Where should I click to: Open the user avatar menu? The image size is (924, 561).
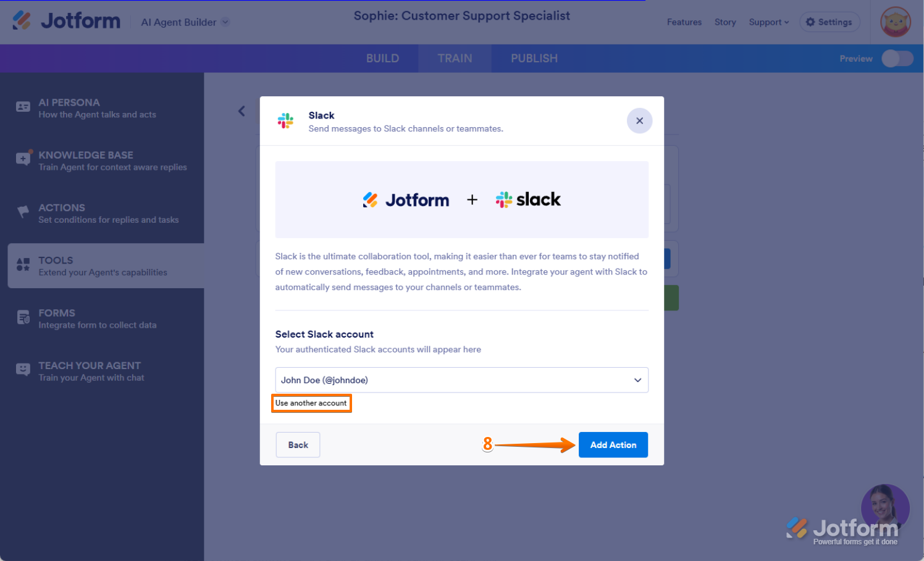tap(895, 22)
